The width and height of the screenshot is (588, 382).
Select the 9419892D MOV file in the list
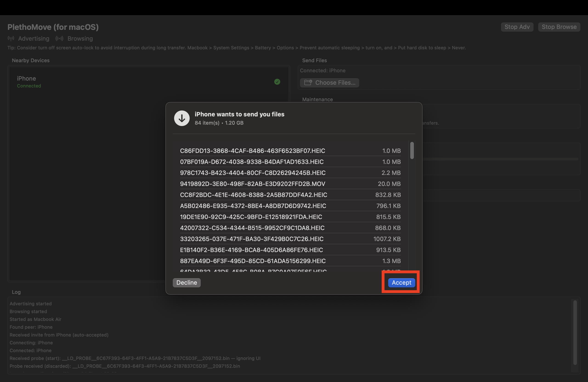252,184
